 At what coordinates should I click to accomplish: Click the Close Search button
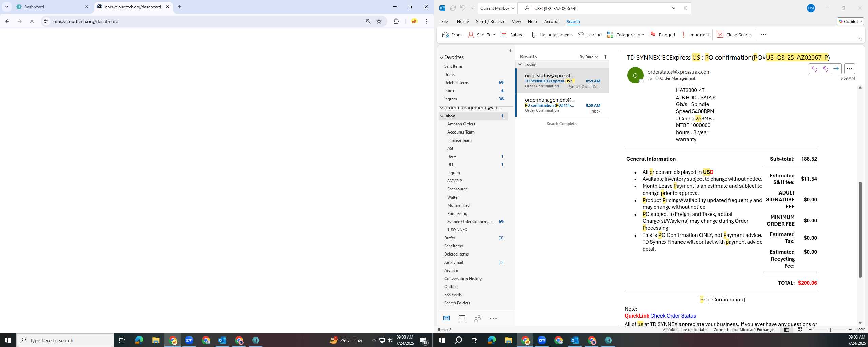[734, 35]
